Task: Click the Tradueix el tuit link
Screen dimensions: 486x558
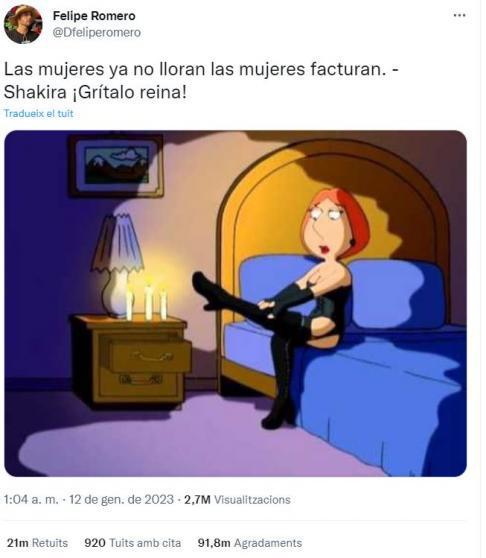Action: pyautogui.click(x=38, y=114)
